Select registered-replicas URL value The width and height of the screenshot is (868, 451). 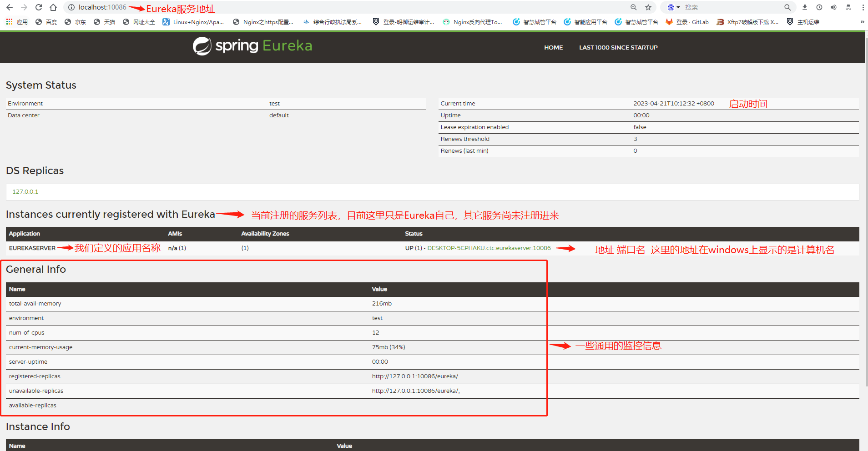click(415, 376)
